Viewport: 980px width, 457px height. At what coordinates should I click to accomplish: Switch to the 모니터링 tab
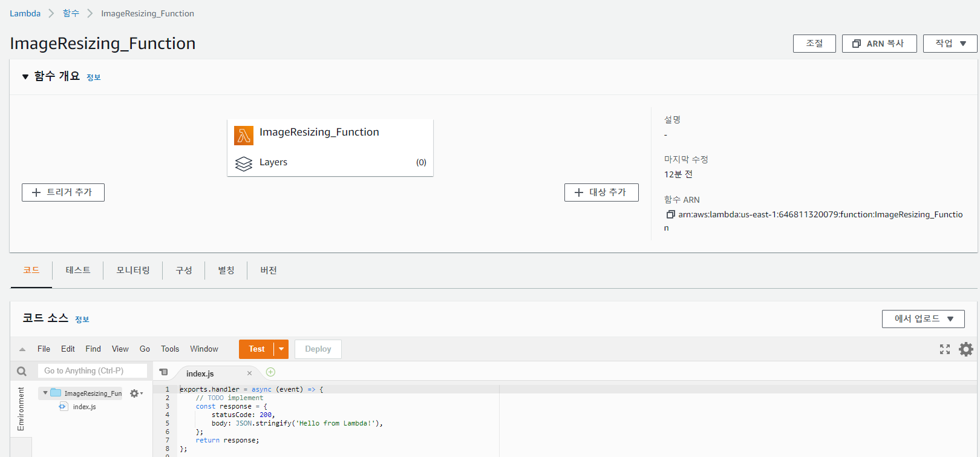click(133, 270)
